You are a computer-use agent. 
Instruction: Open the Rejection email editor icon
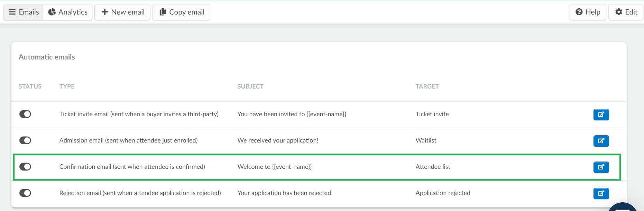click(x=601, y=193)
